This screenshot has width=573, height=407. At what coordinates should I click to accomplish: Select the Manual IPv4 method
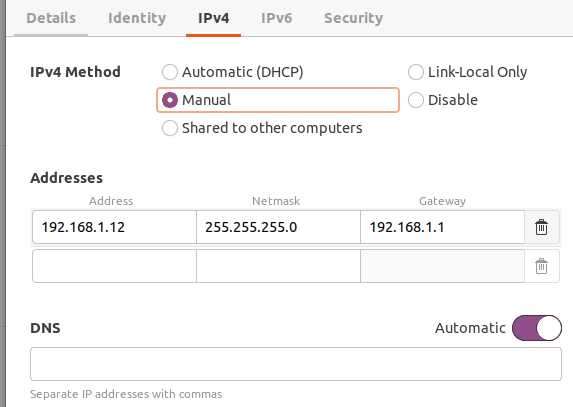278,100
